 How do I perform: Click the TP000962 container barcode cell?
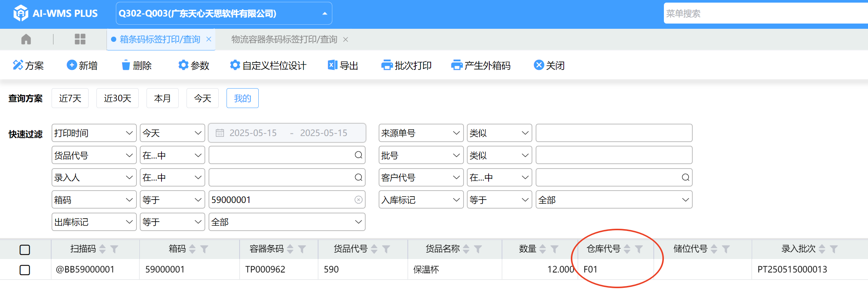coord(278,269)
